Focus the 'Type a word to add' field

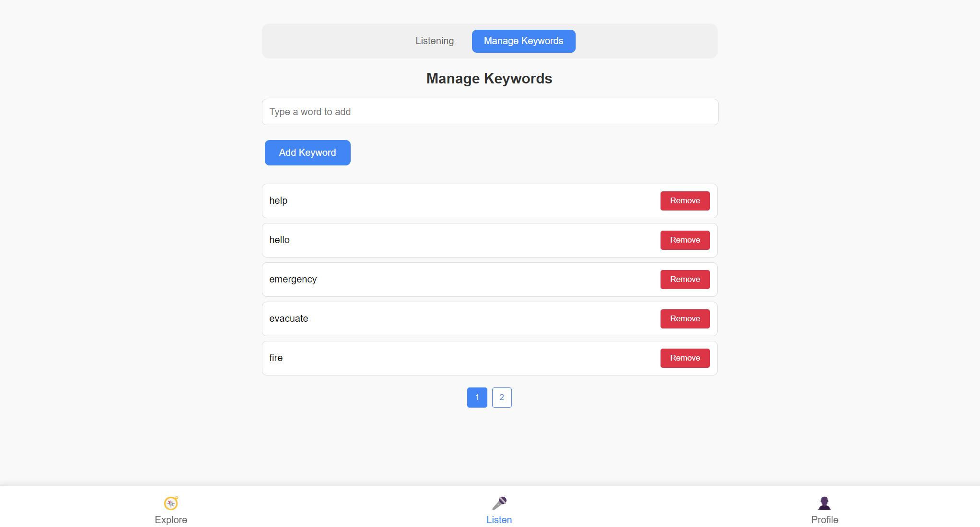pos(490,112)
